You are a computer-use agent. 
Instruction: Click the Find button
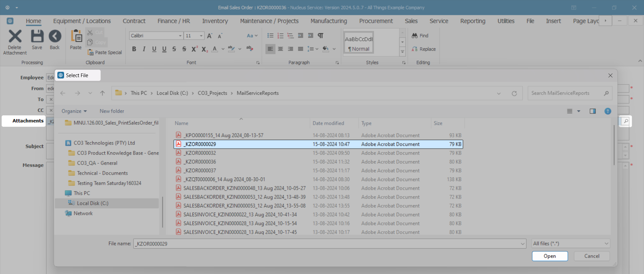point(420,36)
